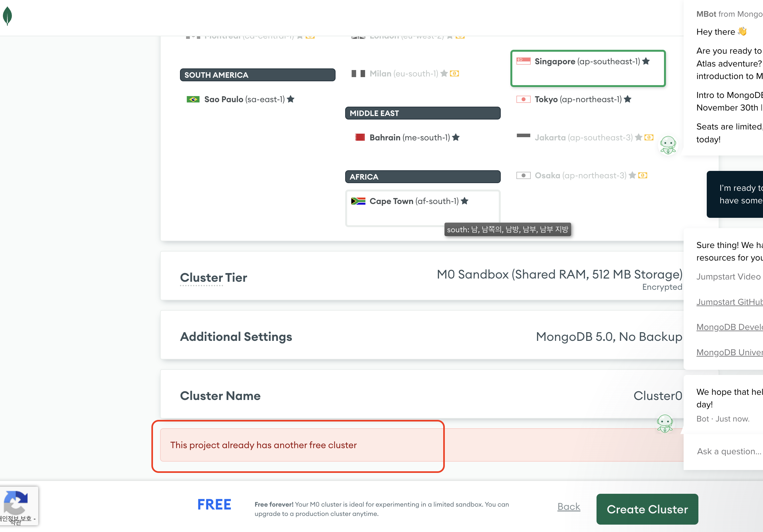Screen dimensions: 763x532
Task: Go back using the Back link
Action: coord(569,506)
